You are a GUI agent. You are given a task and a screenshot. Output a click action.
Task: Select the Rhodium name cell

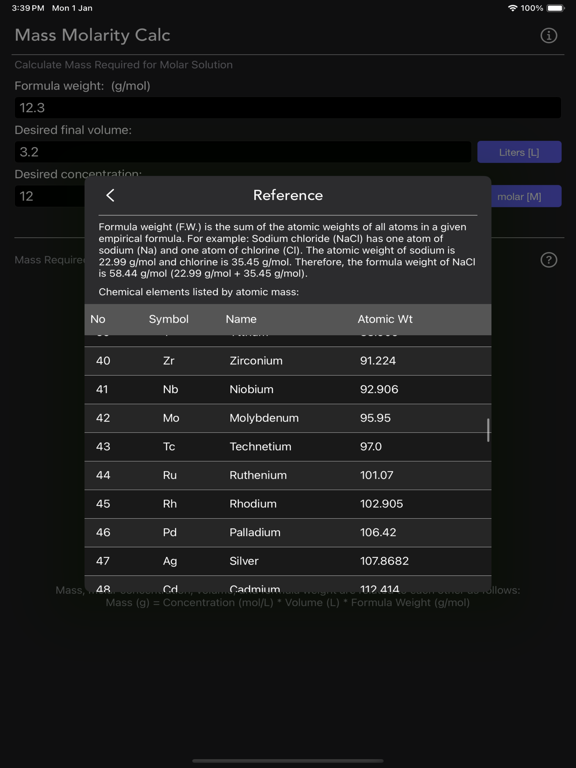click(x=253, y=504)
